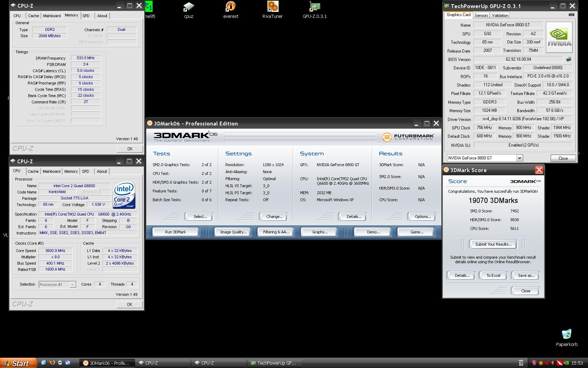Click the taskbar clock showing 15:53
The image size is (588, 368).
tap(577, 363)
